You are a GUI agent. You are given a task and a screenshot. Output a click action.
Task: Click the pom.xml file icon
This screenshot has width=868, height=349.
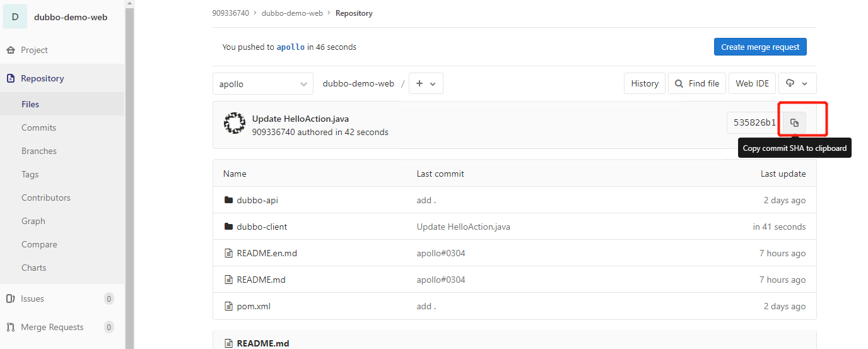tap(229, 306)
